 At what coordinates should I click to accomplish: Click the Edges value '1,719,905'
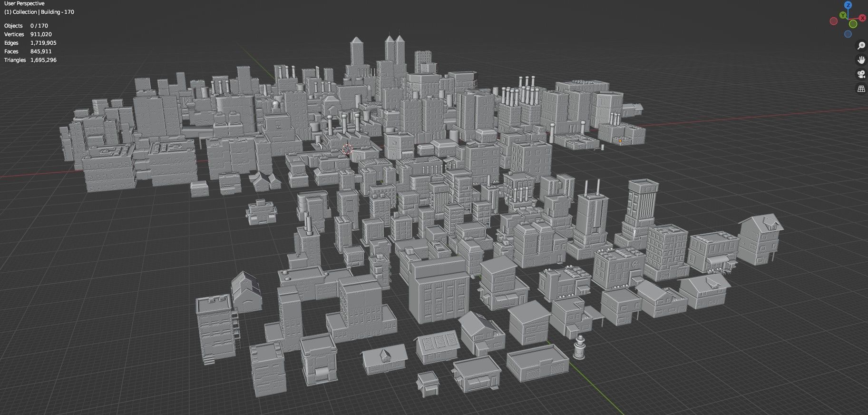coord(43,43)
